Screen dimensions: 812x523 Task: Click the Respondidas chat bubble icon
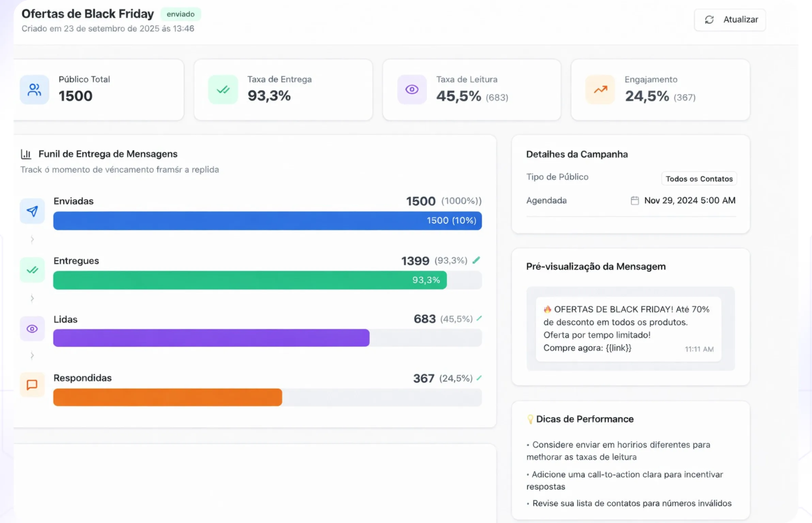(x=32, y=385)
